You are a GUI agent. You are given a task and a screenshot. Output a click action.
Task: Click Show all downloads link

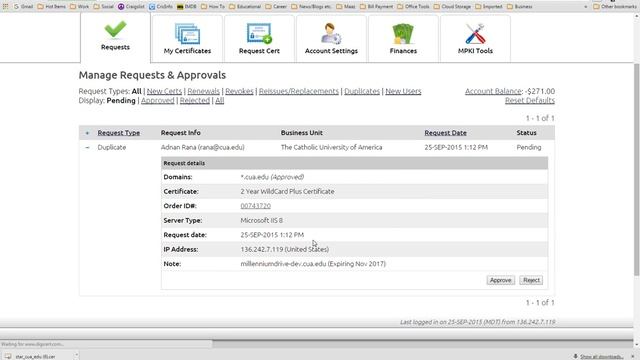tap(601, 357)
